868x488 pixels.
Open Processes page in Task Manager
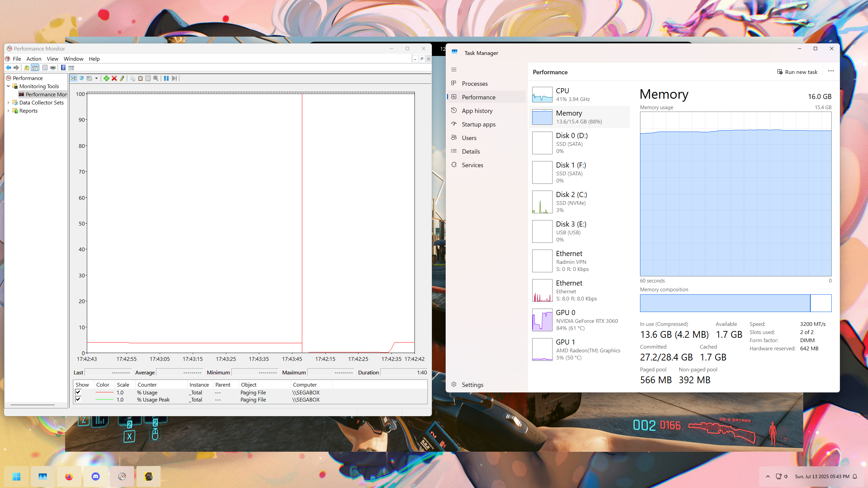(x=486, y=83)
